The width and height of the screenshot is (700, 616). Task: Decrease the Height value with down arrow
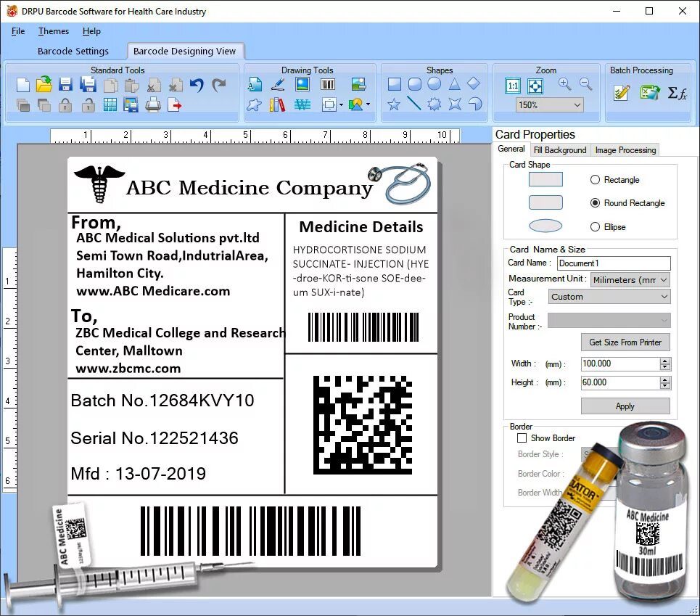coord(665,385)
